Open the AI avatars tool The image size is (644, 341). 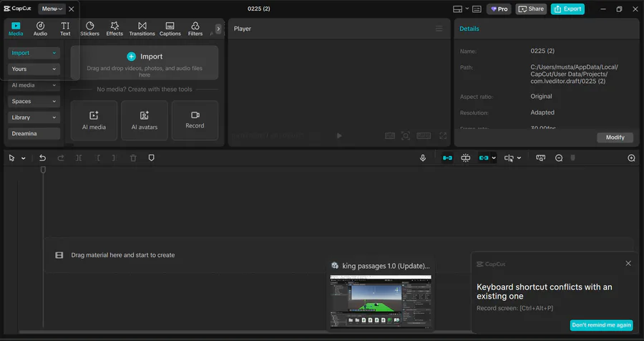pos(144,120)
